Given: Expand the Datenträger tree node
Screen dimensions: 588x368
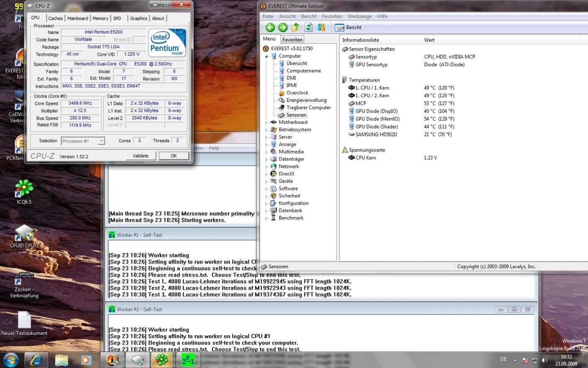Looking at the screenshot, I should (x=266, y=159).
